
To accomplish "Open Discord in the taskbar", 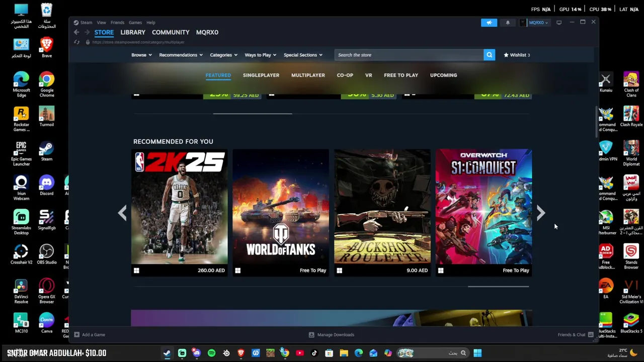I will tap(196, 353).
